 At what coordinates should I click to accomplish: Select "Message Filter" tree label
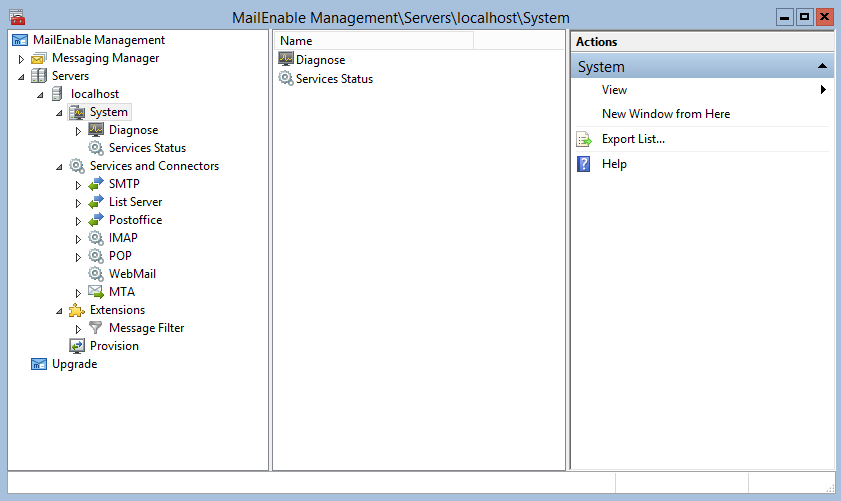[x=146, y=328]
